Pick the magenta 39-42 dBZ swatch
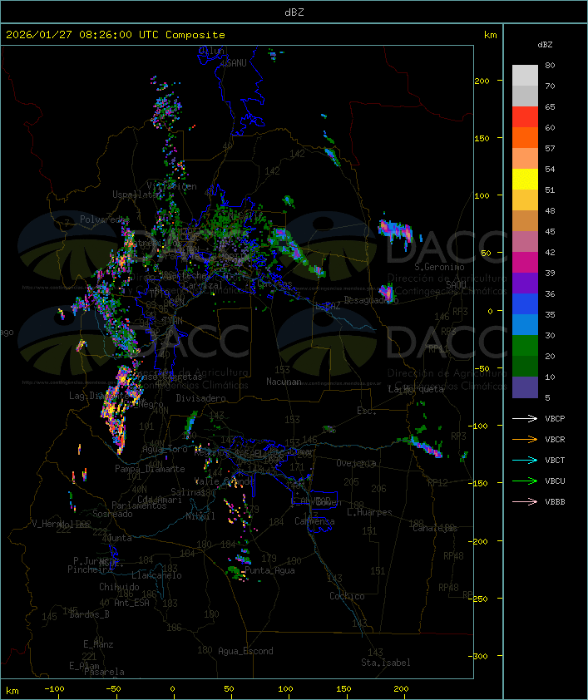This screenshot has height=700, width=588. (x=525, y=263)
